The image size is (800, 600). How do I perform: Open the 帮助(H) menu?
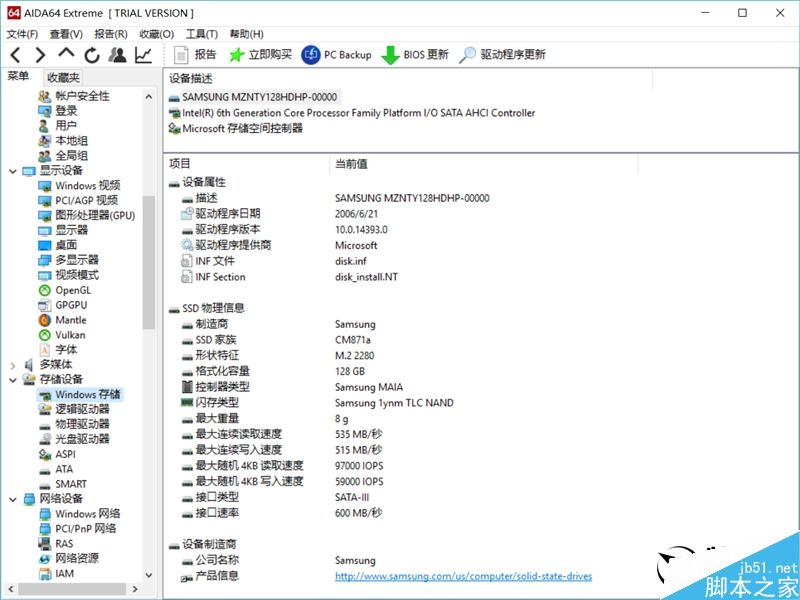tap(246, 34)
